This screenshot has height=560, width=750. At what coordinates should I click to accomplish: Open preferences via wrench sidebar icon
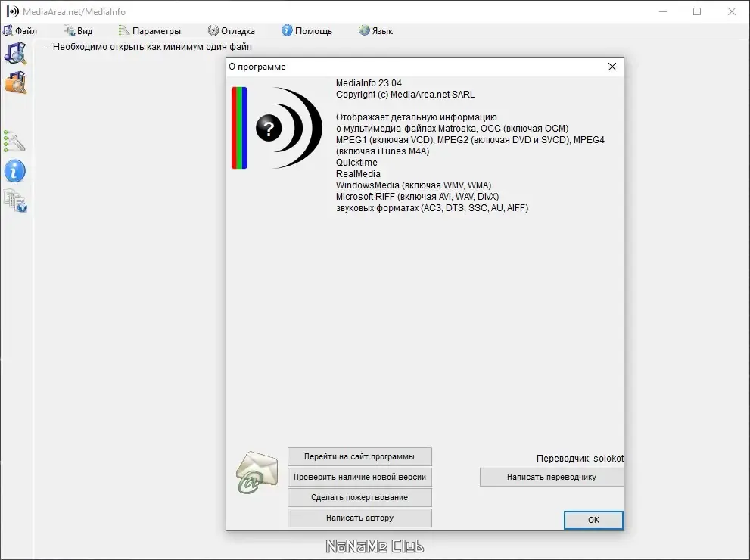[14, 141]
